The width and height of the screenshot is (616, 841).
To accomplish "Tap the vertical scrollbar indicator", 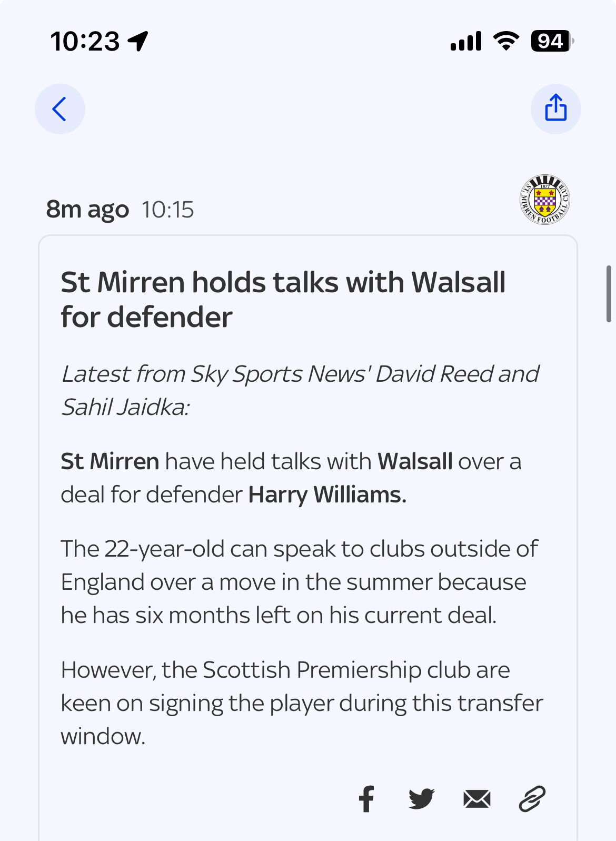I will click(x=609, y=294).
